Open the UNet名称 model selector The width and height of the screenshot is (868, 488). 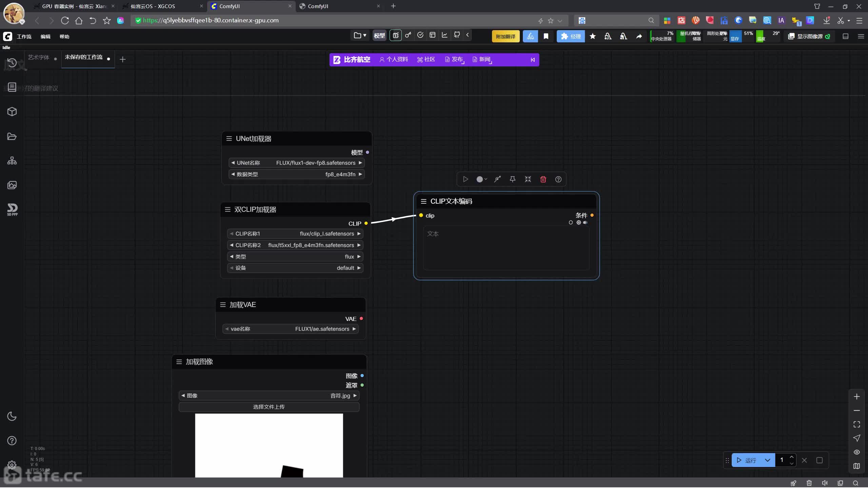[x=297, y=163]
